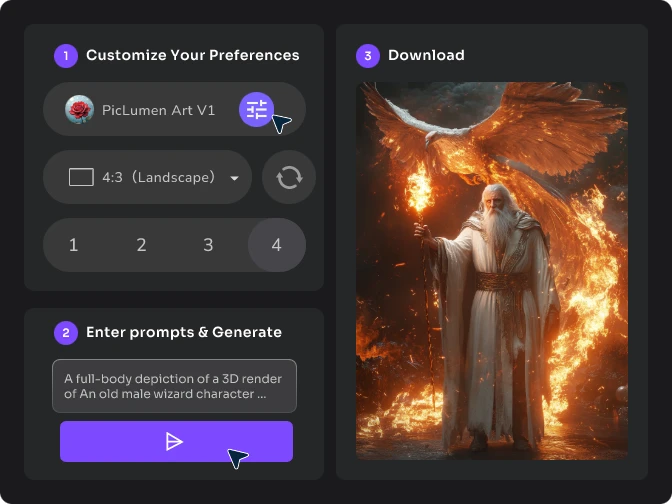The image size is (672, 504).
Task: Select the generated fire wizard image
Action: click(492, 270)
